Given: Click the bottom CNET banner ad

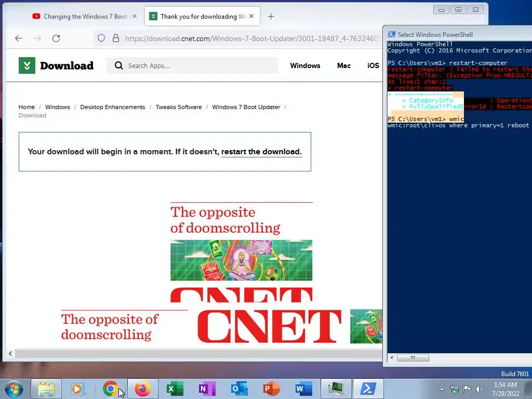Looking at the screenshot, I should point(221,326).
